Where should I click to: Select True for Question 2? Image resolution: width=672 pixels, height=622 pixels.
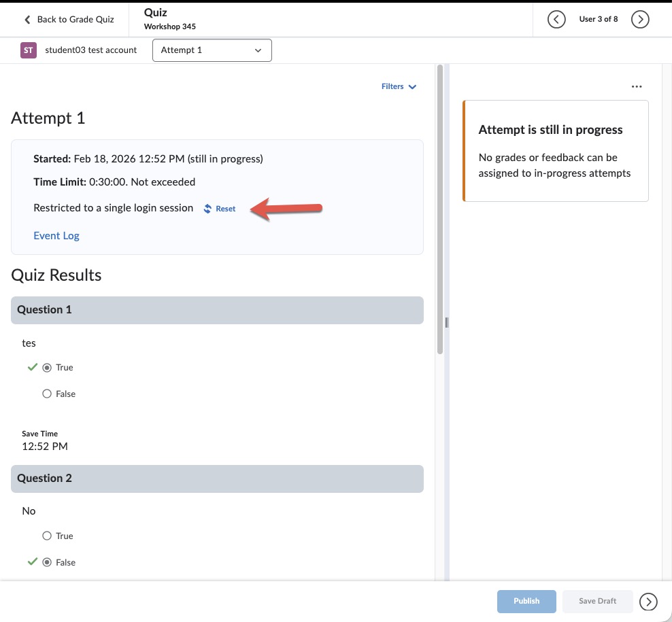(x=47, y=536)
